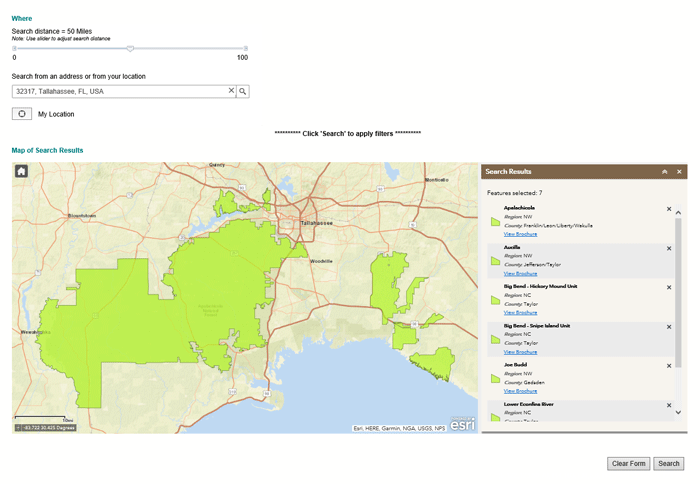Clear the address text with the X icon

[231, 91]
